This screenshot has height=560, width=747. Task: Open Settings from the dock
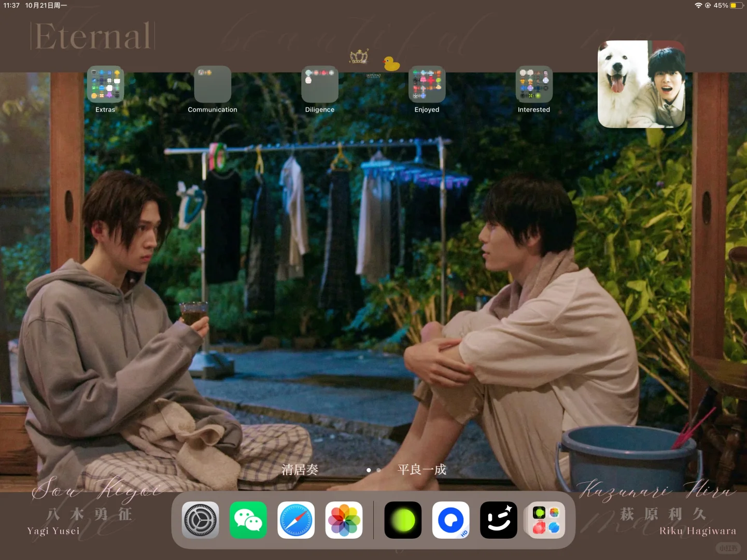click(200, 520)
